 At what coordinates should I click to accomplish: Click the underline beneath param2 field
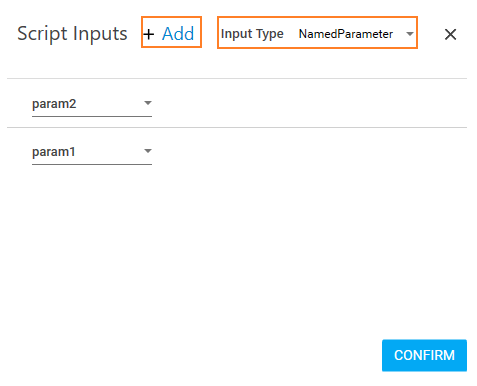(x=92, y=116)
